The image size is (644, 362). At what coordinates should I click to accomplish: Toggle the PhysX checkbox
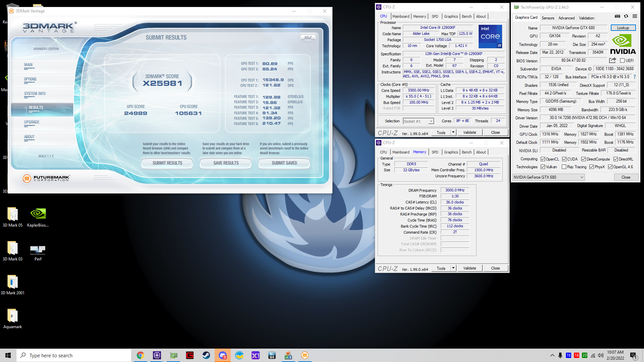(592, 167)
